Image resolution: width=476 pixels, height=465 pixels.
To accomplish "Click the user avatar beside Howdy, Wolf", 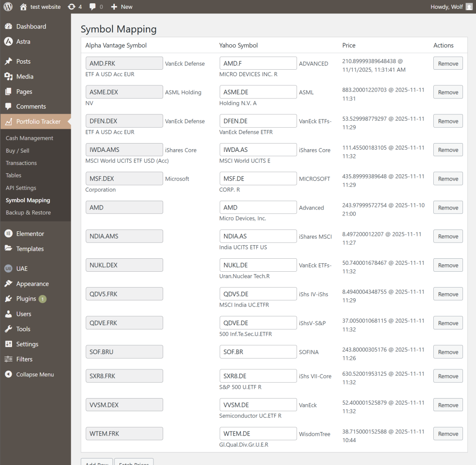I will 469,7.
